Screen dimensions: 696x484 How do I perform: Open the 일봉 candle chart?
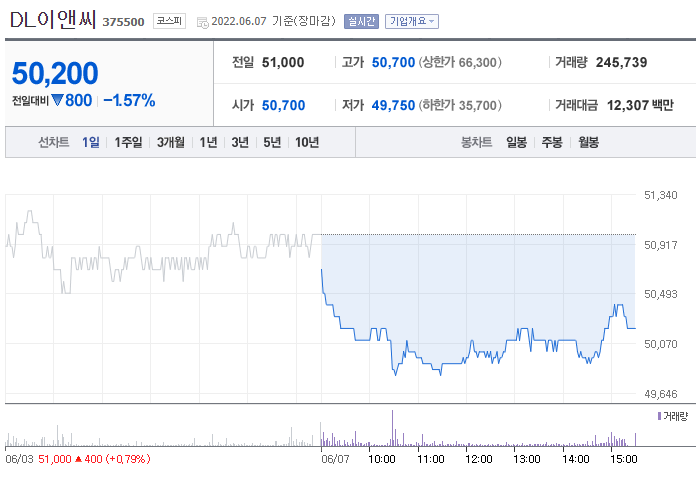point(517,142)
